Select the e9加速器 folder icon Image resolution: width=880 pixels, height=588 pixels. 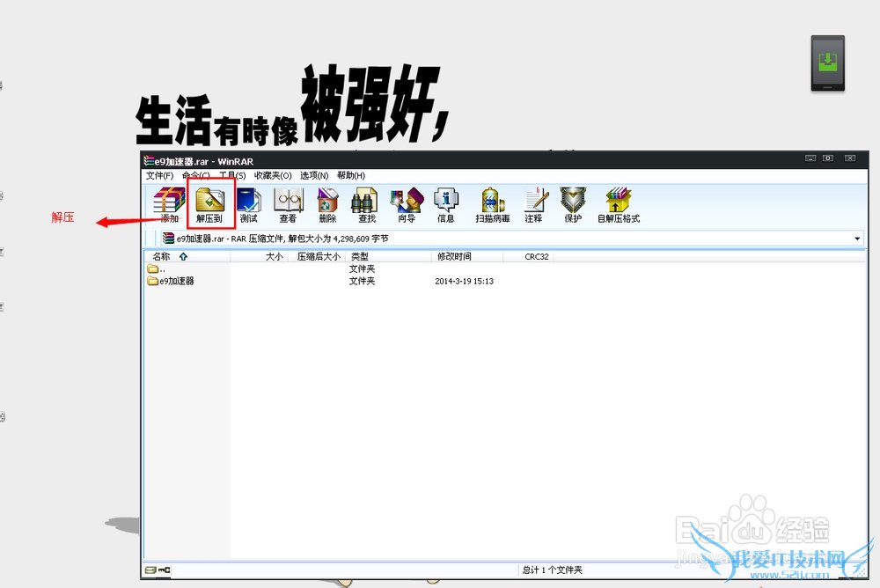point(152,281)
